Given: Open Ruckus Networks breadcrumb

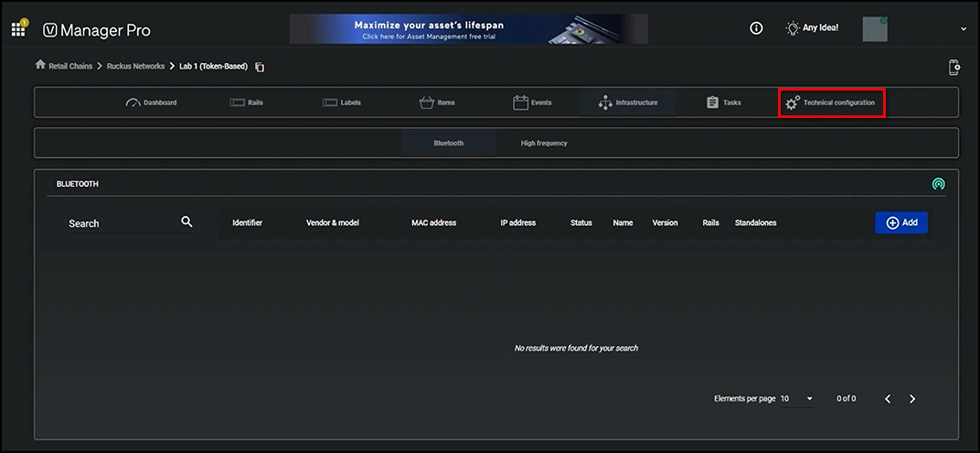Looking at the screenshot, I should (x=135, y=66).
